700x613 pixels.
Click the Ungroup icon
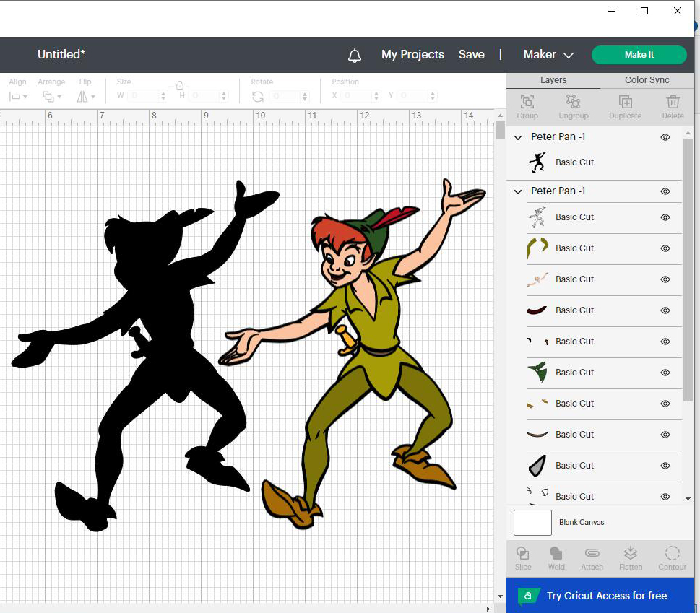pos(573,102)
